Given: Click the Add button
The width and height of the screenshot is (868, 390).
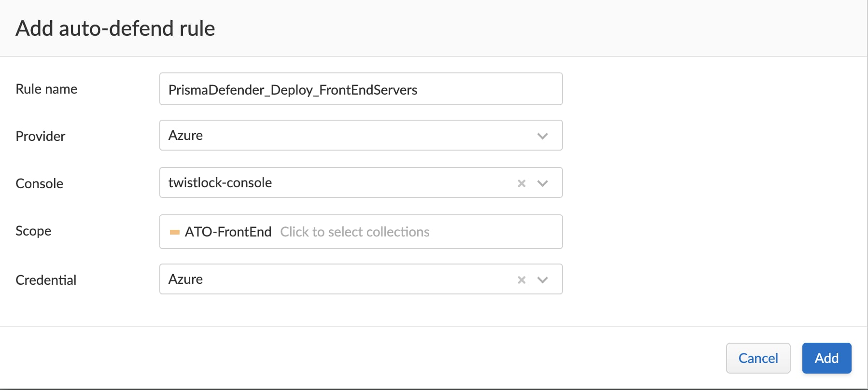Looking at the screenshot, I should tap(826, 358).
